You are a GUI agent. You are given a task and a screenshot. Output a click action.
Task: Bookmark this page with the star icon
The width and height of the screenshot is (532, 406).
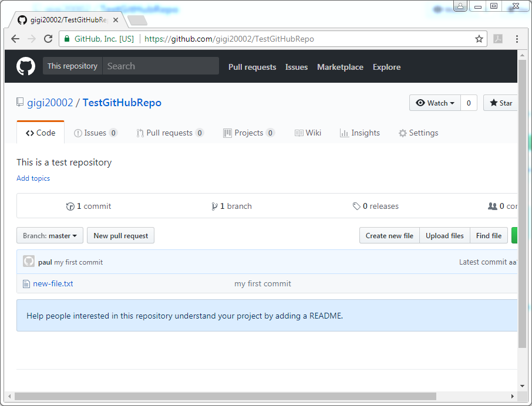click(479, 39)
